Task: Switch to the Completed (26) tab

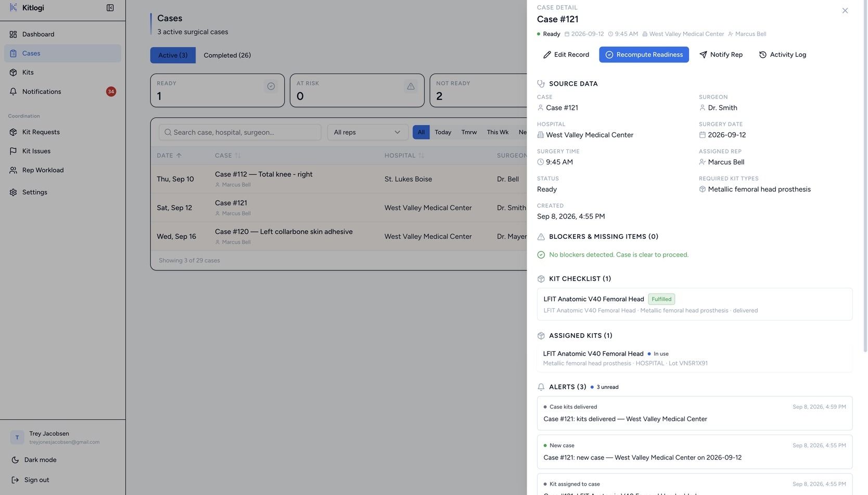Action: [227, 55]
